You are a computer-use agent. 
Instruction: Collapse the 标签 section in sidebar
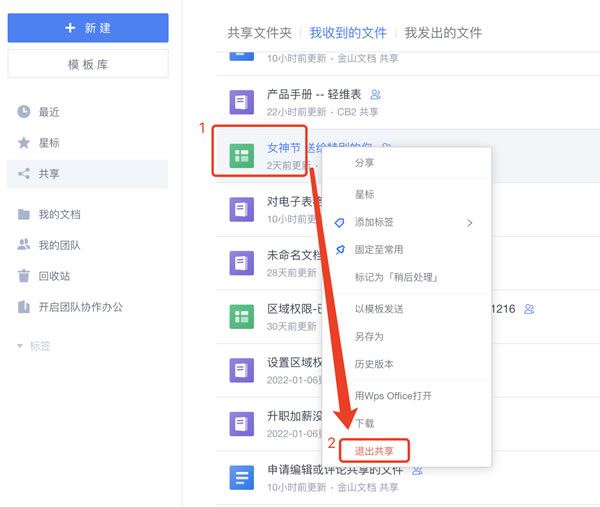click(x=21, y=346)
